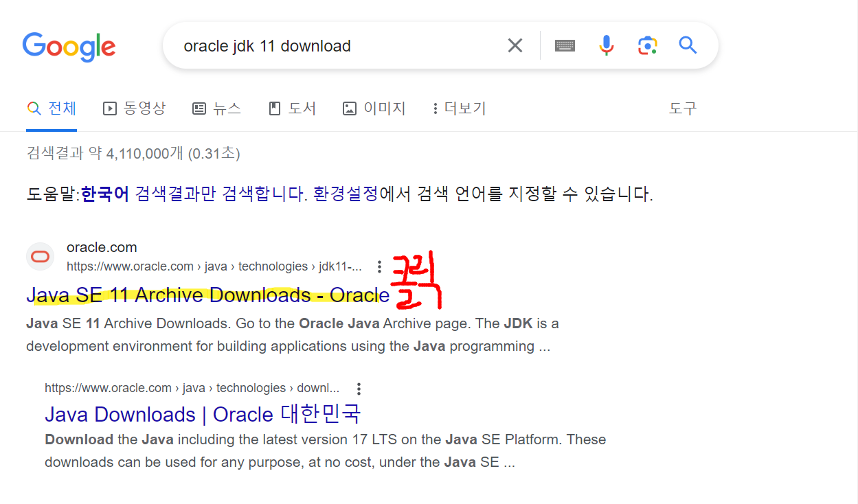Open Google Lens camera search icon
The image size is (858, 504).
point(647,45)
